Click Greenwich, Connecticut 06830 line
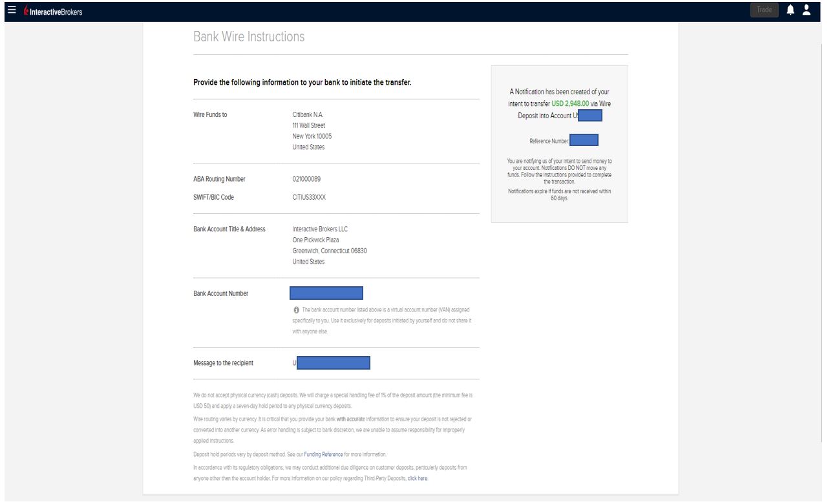This screenshot has width=828, height=504. 330,251
